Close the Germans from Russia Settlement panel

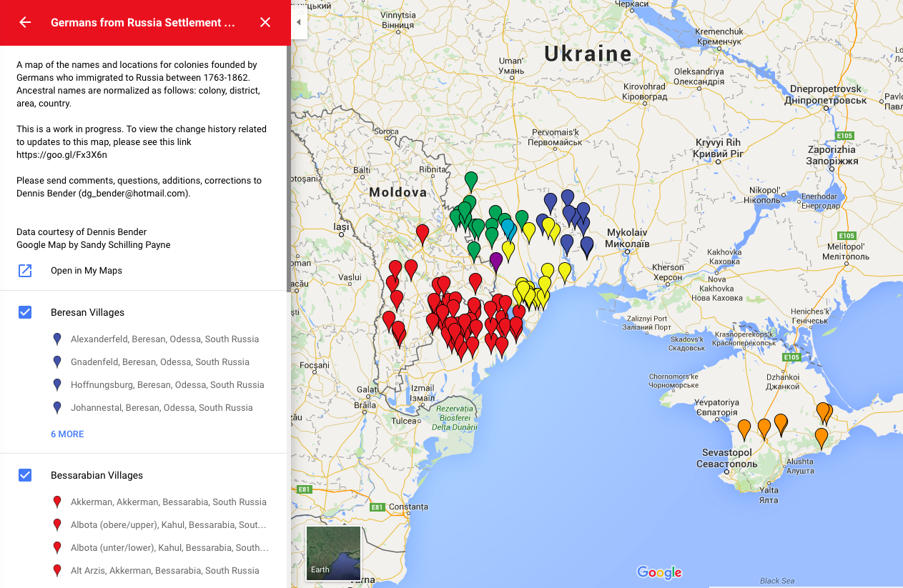tap(265, 22)
